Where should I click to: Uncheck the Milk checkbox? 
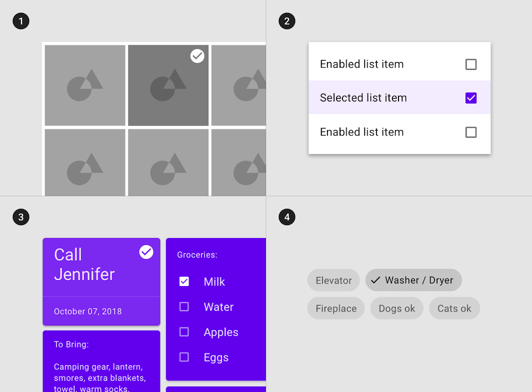(184, 281)
